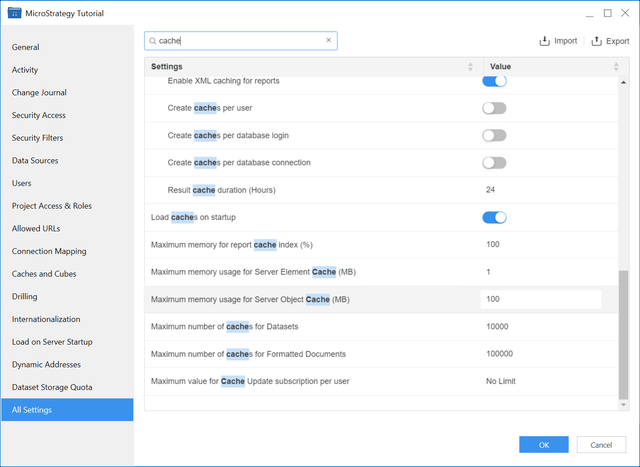
Task: Click the Export icon
Action: coord(597,41)
